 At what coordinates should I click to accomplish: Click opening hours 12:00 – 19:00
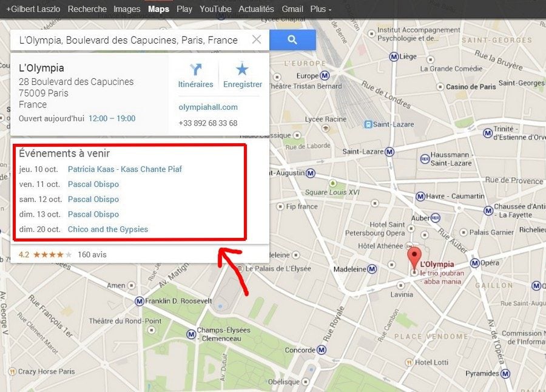click(112, 118)
